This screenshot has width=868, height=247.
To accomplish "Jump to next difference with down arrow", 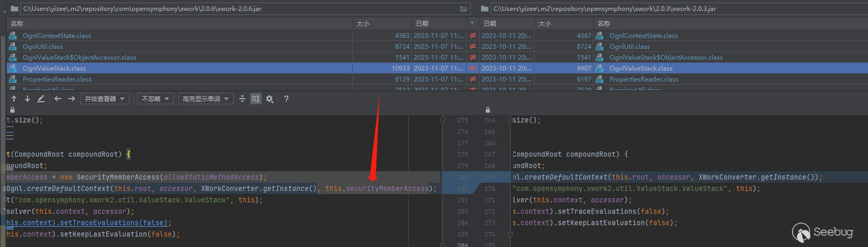I will [x=27, y=99].
